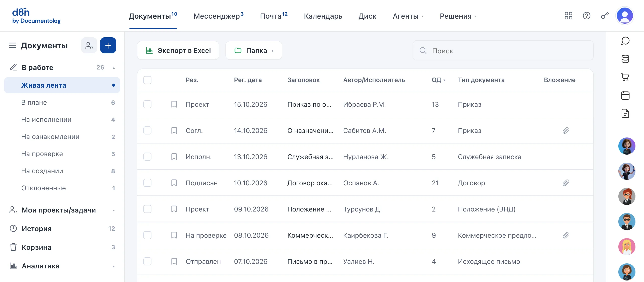
Task: Open the database icon in right sidebar
Action: (625, 59)
